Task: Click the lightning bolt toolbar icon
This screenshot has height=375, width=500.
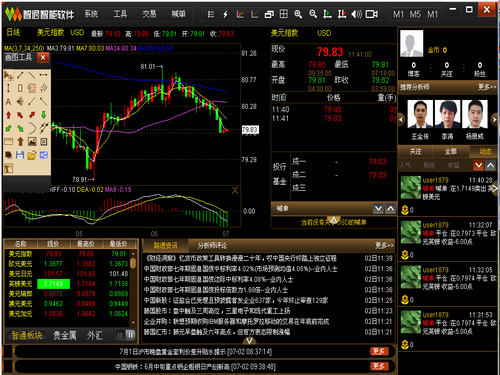Action: pyautogui.click(x=225, y=14)
